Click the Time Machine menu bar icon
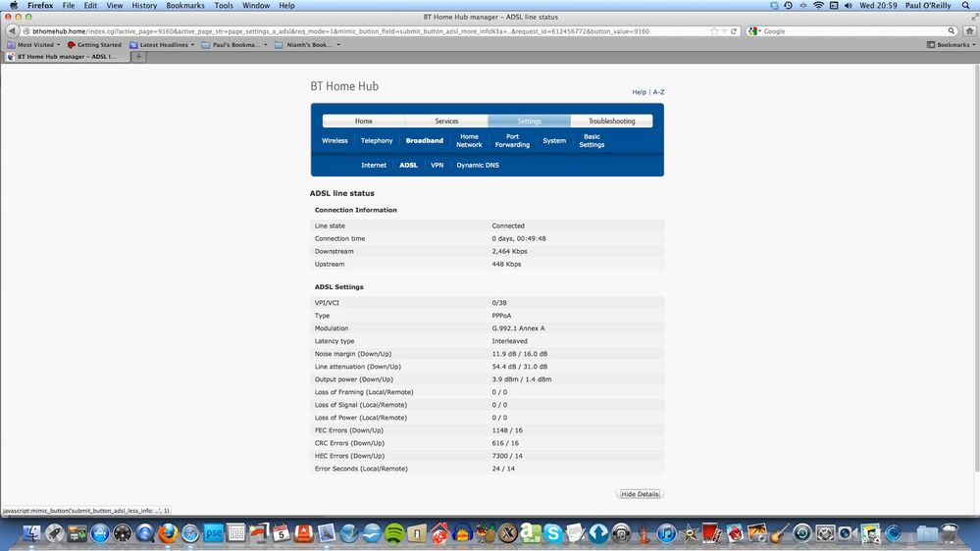Screen dimensions: 980x551 point(788,5)
